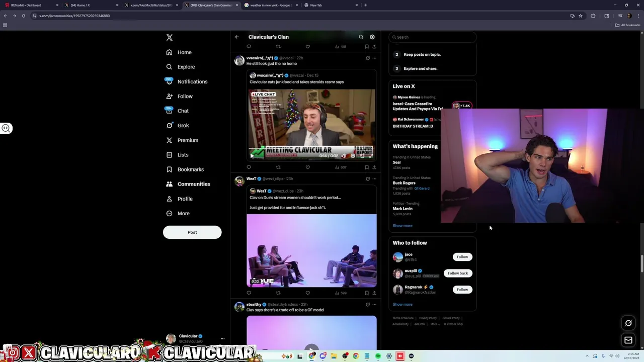
Task: Bookmark this page with star icon
Action: 581,16
